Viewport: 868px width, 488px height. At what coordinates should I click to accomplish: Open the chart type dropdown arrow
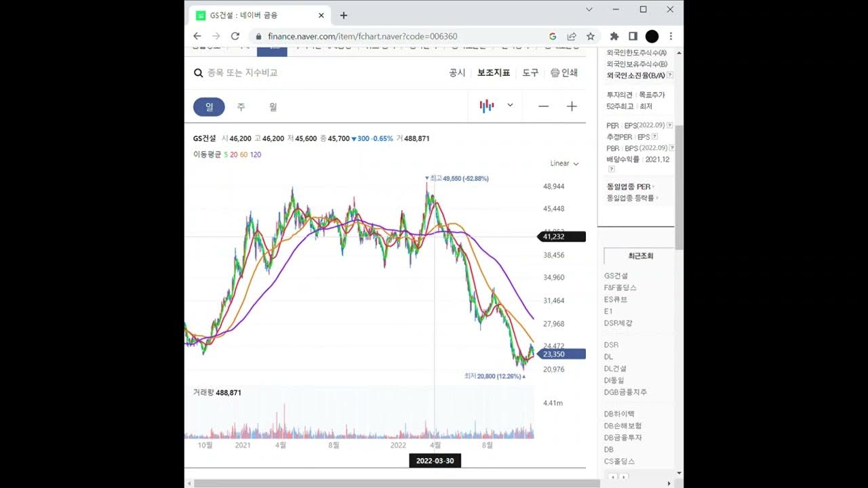coord(510,106)
